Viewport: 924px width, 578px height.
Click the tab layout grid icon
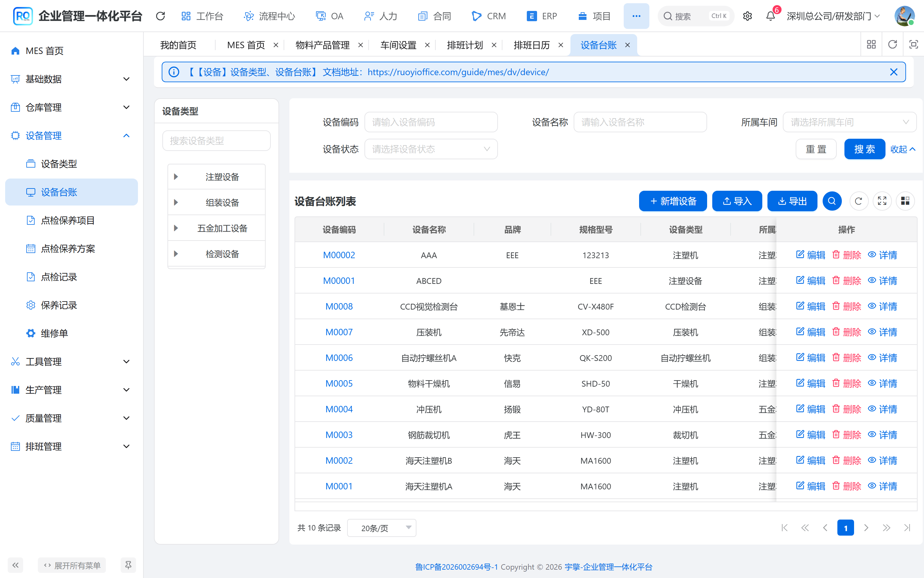pos(871,44)
